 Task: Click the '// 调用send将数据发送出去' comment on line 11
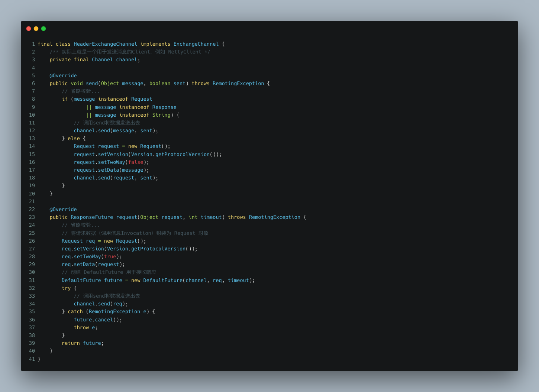pyautogui.click(x=107, y=123)
